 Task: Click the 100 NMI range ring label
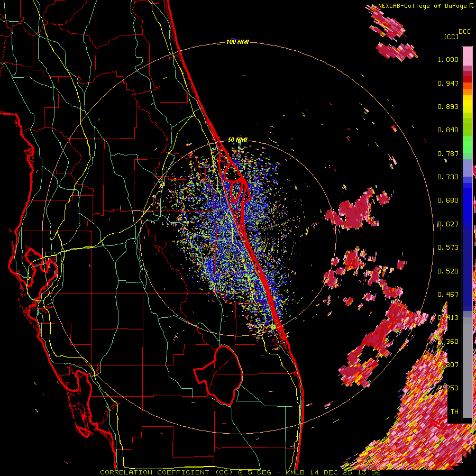[x=237, y=42]
